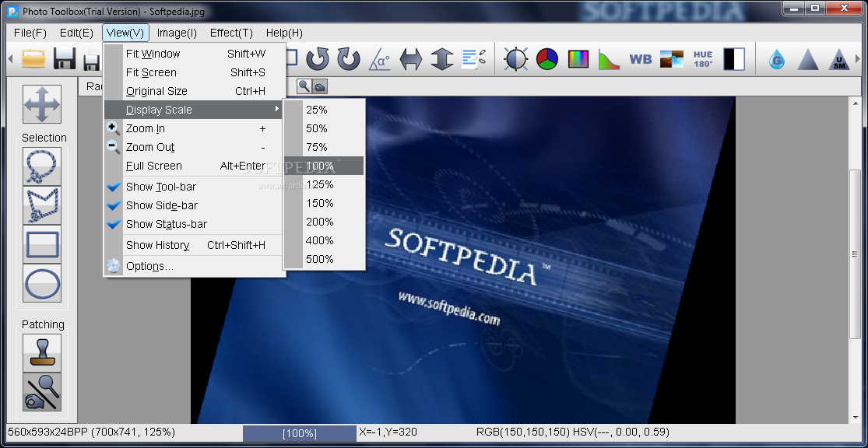The image size is (868, 448).
Task: Open the USM unsharp mask icon
Action: click(x=838, y=58)
